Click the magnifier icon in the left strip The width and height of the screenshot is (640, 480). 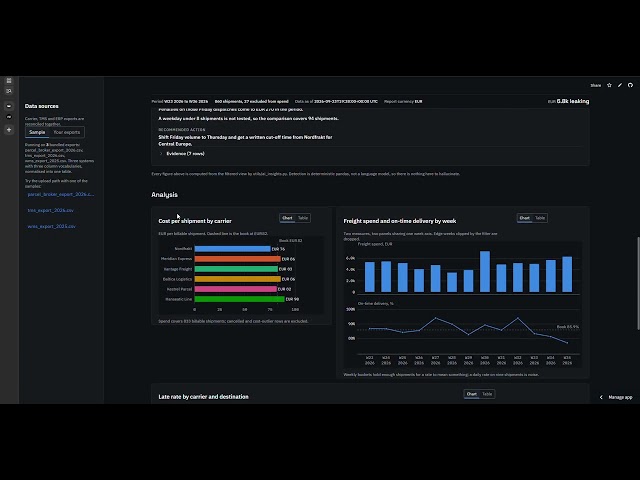tap(9, 91)
